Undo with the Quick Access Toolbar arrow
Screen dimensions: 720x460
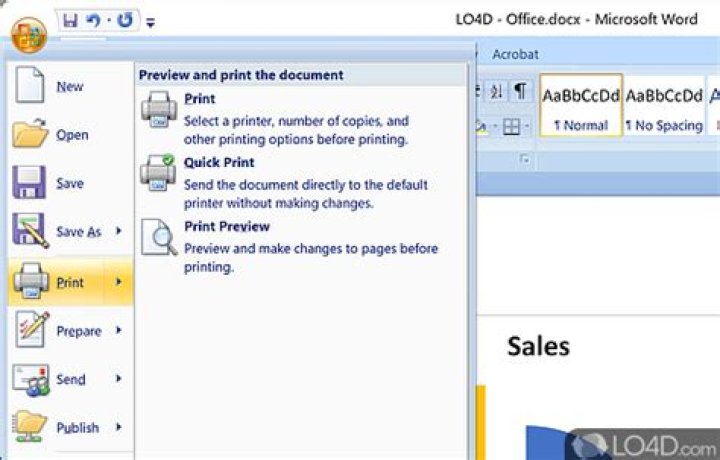coord(93,21)
